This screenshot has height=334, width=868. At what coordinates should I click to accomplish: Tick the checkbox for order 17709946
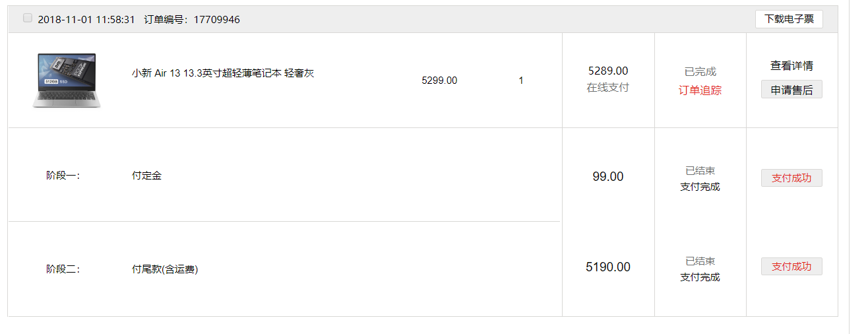pyautogui.click(x=28, y=18)
